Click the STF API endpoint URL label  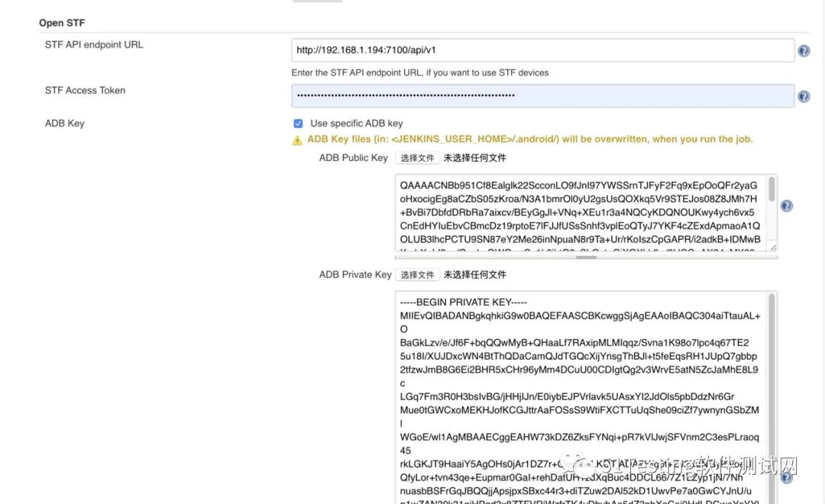coord(94,45)
